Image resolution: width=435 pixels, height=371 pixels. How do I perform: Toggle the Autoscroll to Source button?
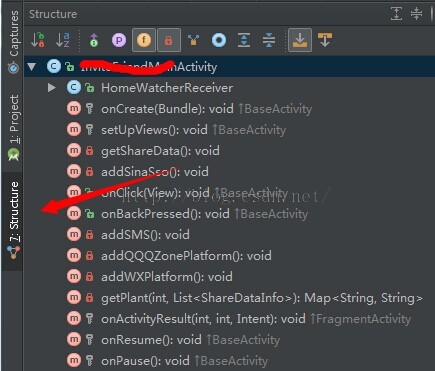pos(300,40)
